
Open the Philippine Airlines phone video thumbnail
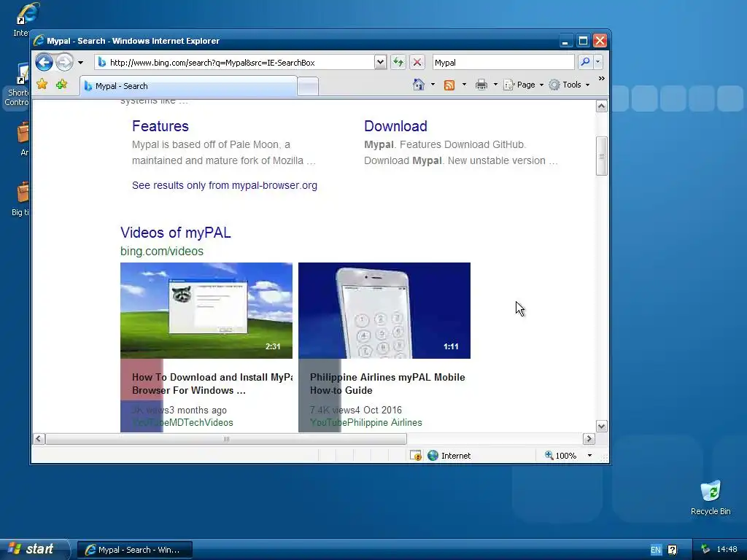click(x=384, y=311)
